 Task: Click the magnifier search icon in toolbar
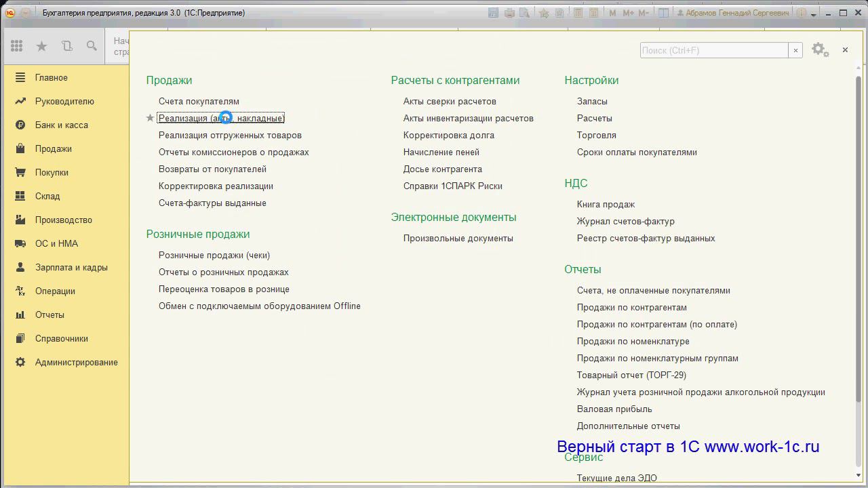pyautogui.click(x=92, y=46)
